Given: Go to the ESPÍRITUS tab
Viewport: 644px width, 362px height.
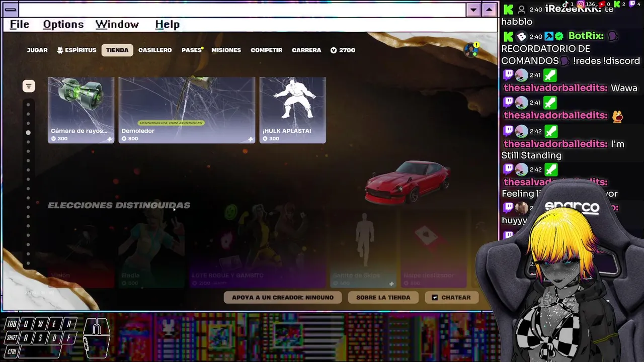Looking at the screenshot, I should coord(77,50).
